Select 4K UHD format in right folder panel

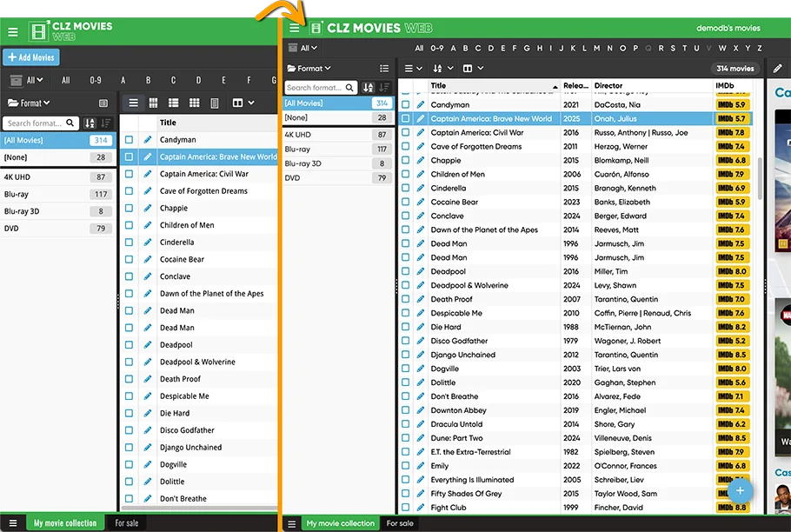337,135
